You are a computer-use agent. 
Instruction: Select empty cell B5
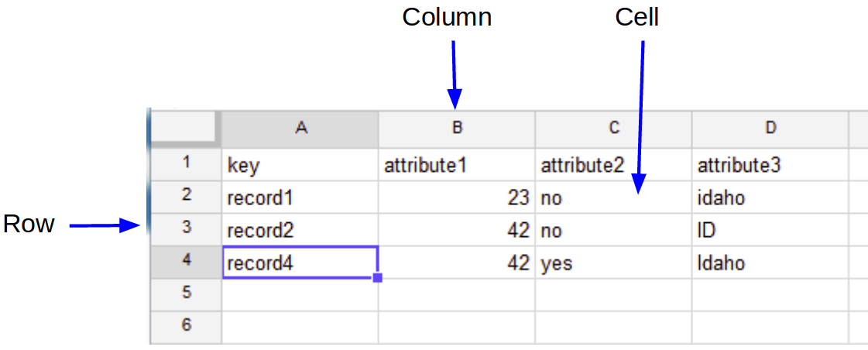point(457,294)
